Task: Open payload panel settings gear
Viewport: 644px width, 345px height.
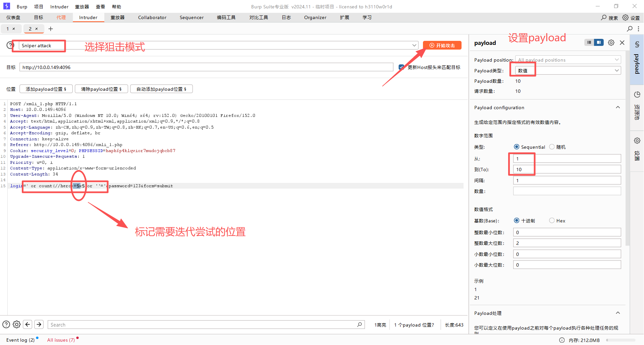Action: point(611,43)
